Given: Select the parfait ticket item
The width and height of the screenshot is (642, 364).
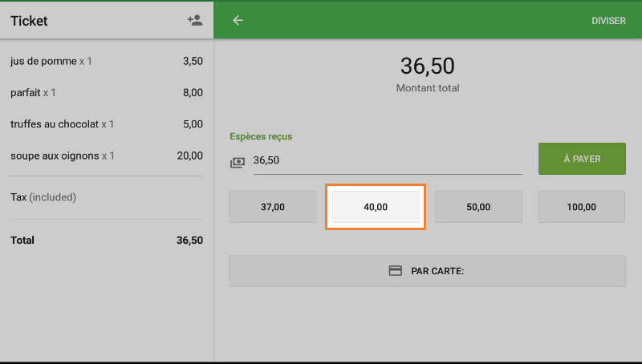Looking at the screenshot, I should point(106,93).
